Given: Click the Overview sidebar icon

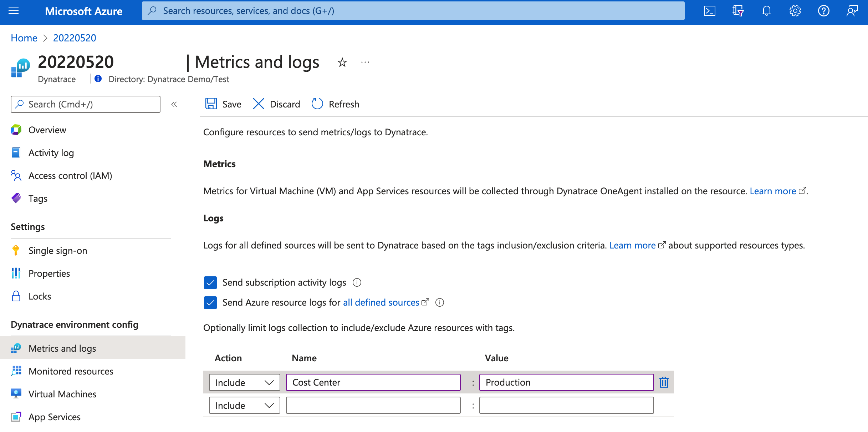Looking at the screenshot, I should (x=16, y=129).
